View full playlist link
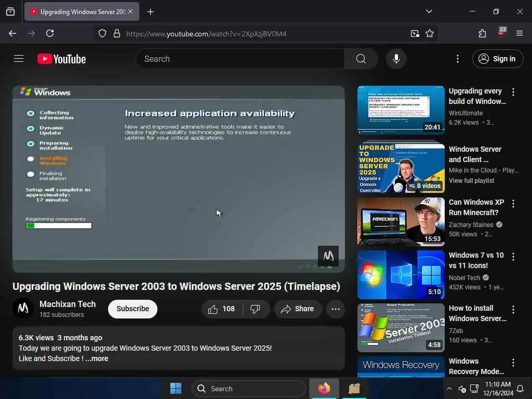 471,180
